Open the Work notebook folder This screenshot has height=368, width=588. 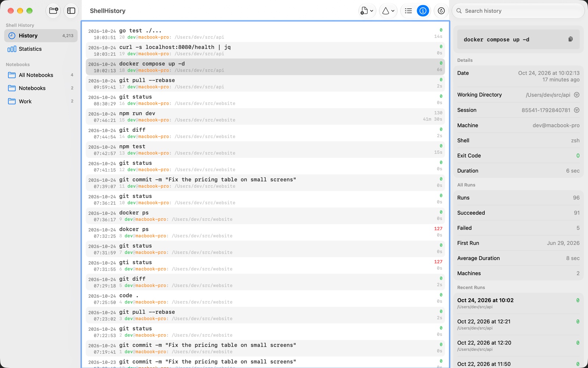(41, 102)
